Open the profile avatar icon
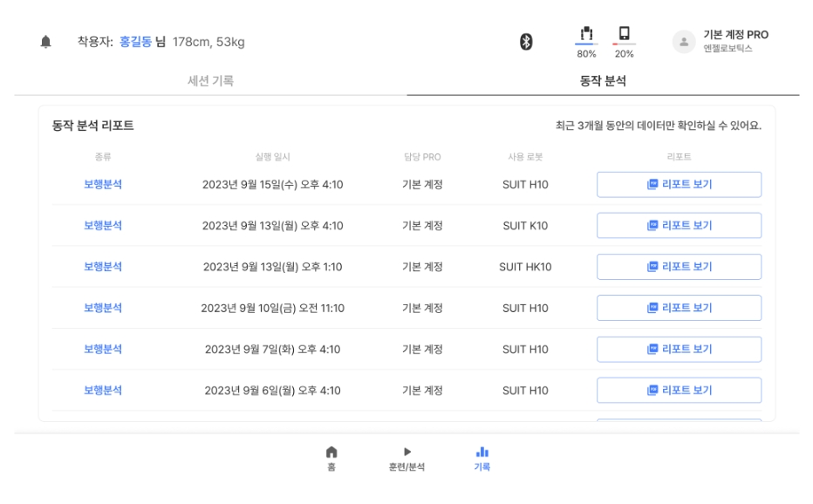 [684, 41]
